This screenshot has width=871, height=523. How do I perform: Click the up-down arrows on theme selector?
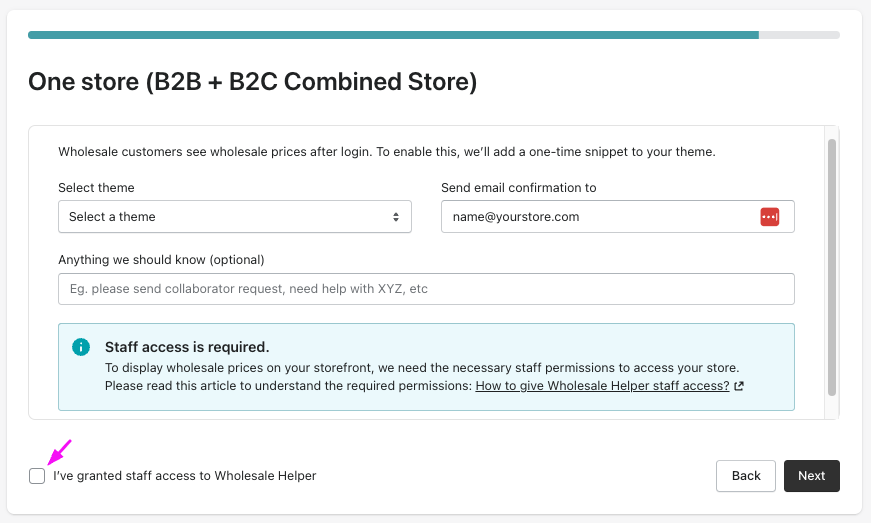(x=396, y=217)
